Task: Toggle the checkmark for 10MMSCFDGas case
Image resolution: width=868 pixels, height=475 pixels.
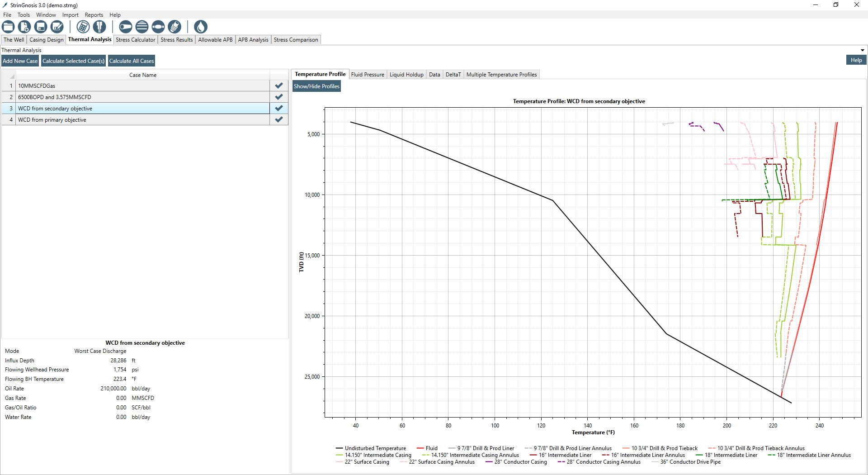Action: [279, 85]
